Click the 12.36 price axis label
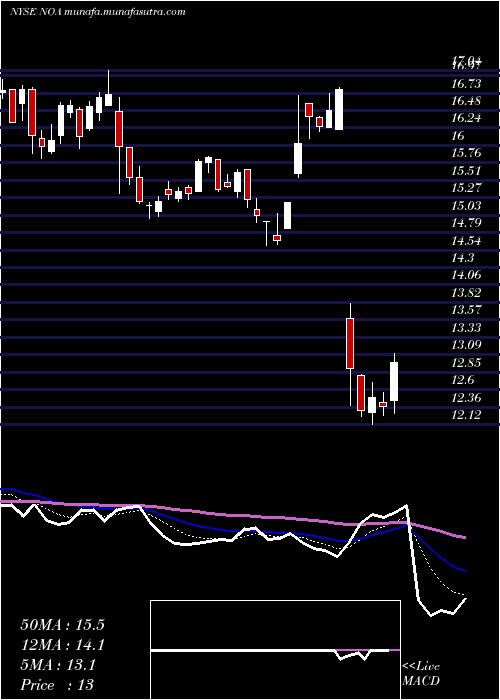The width and height of the screenshot is (500, 700). coord(466,398)
